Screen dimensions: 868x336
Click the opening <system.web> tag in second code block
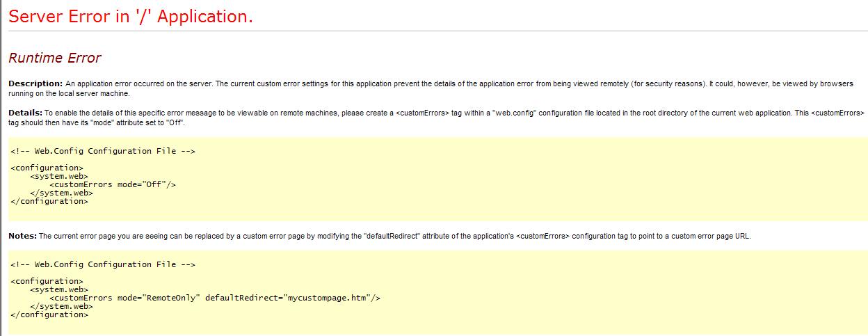pos(59,289)
